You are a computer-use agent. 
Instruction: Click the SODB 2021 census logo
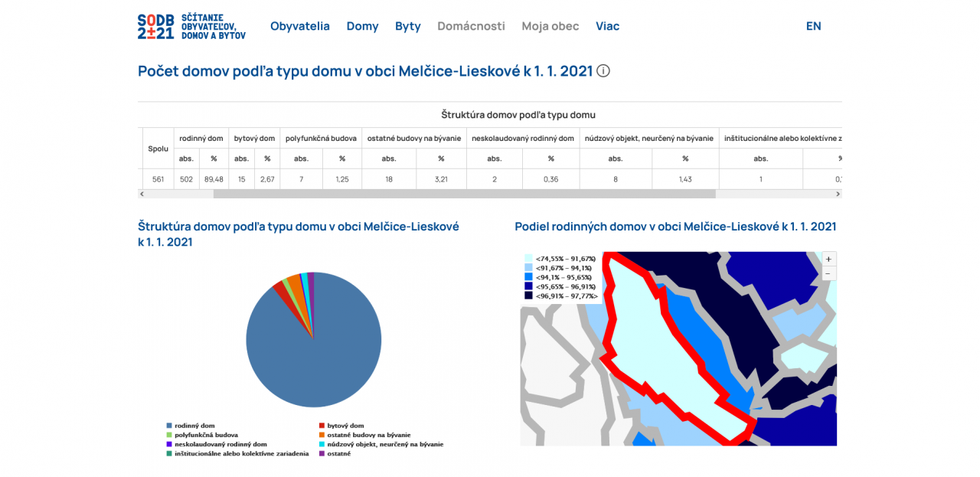click(191, 26)
